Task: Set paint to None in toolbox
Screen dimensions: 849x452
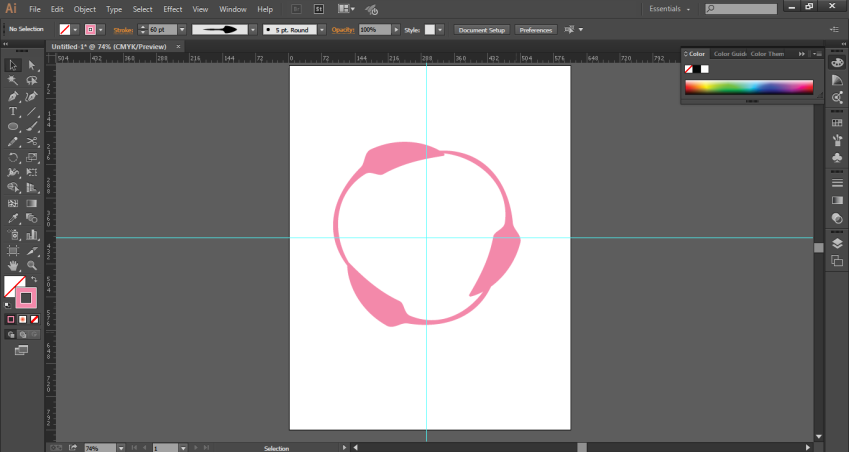Action: coord(35,319)
